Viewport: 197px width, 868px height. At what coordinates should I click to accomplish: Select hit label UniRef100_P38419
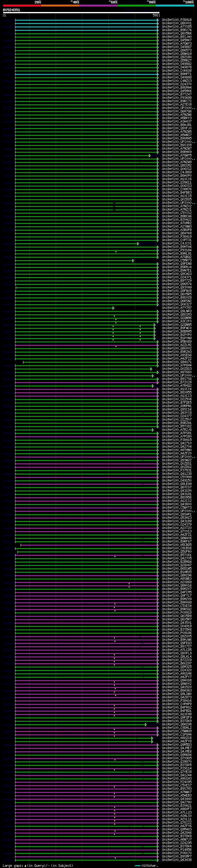tap(177, 236)
